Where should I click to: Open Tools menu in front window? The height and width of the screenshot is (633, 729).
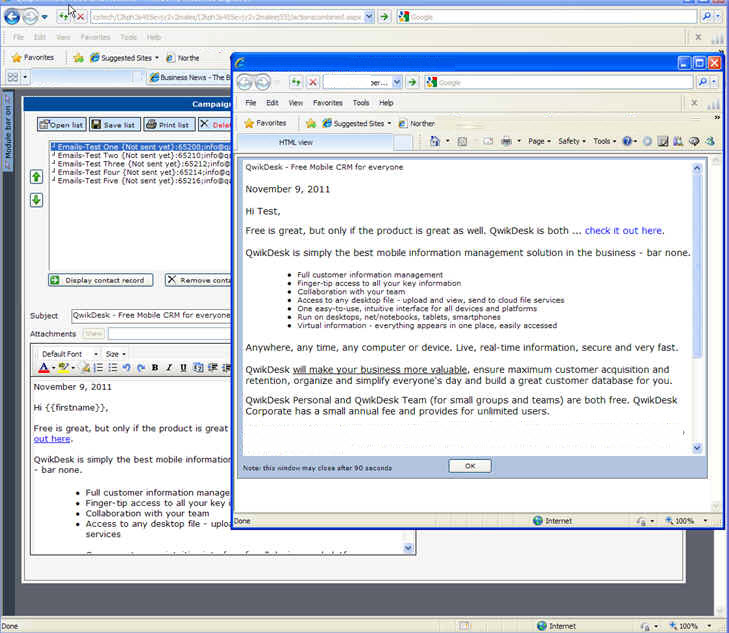[361, 103]
